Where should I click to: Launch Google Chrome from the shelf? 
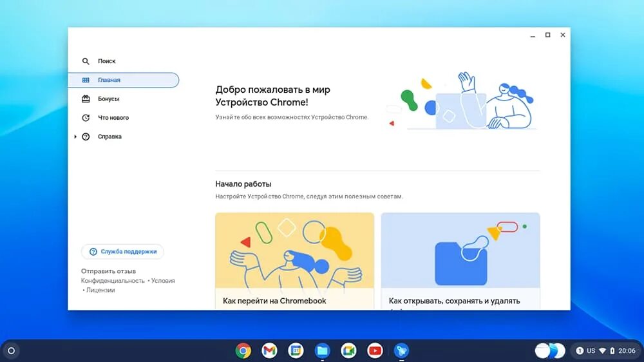[x=243, y=350]
